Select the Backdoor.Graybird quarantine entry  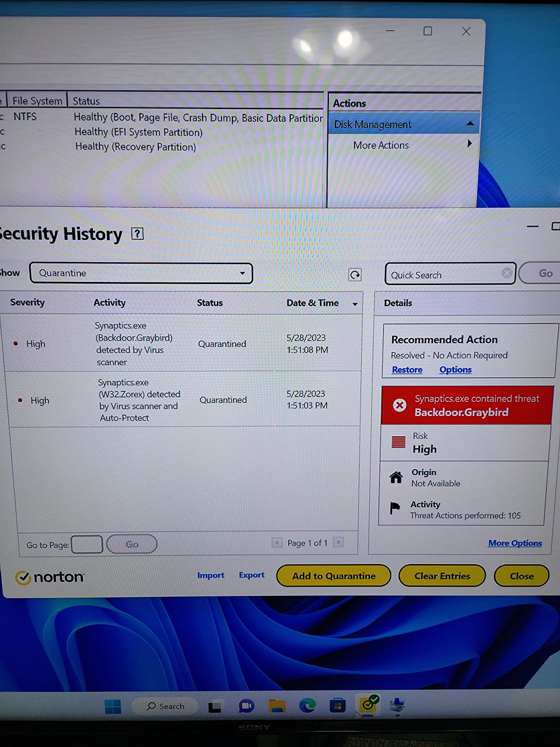coord(183,343)
